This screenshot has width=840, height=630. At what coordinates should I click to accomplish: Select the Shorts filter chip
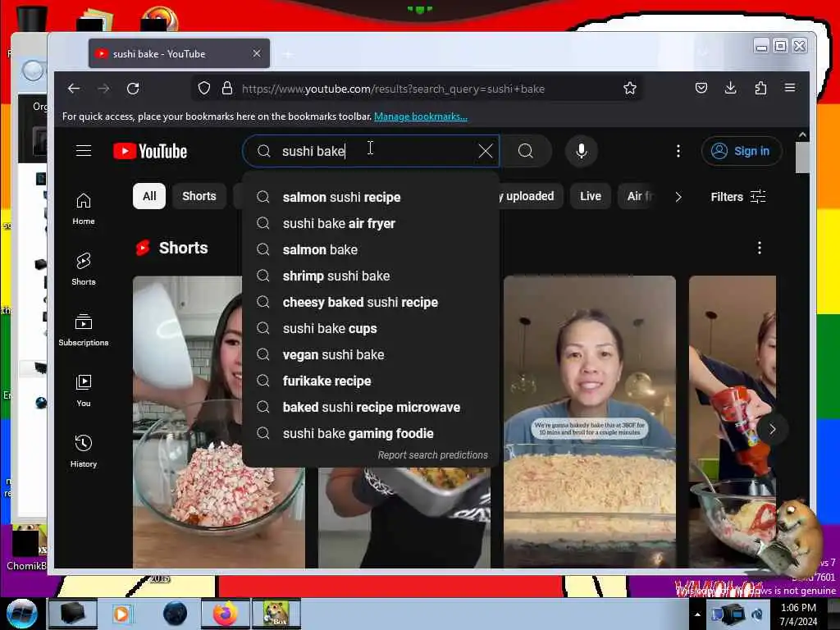point(199,196)
